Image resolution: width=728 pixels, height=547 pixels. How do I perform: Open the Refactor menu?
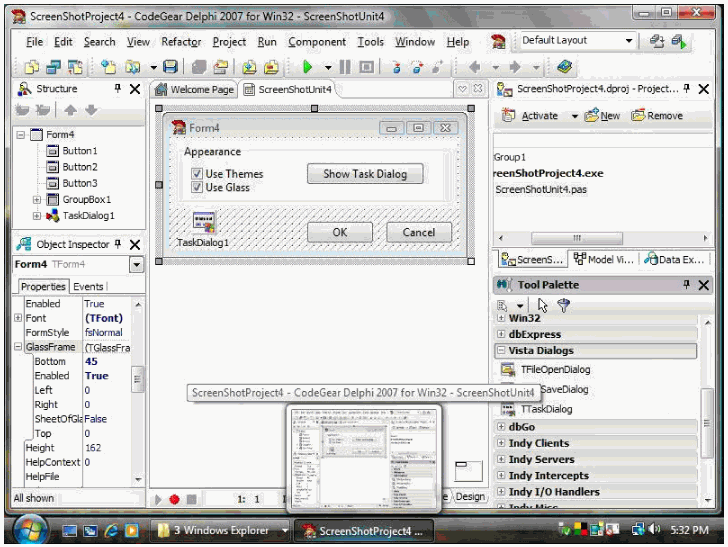181,42
